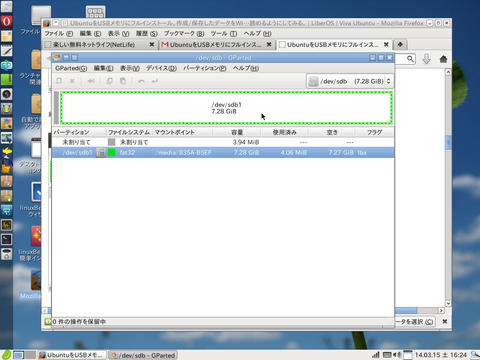The height and width of the screenshot is (360, 480).
Task: Click the 使用済み column header
Action: point(284,132)
